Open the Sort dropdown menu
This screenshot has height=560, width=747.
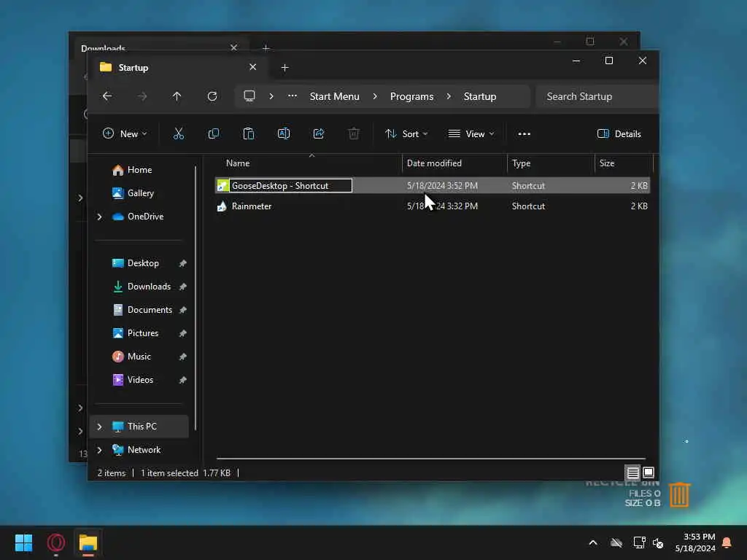click(406, 134)
